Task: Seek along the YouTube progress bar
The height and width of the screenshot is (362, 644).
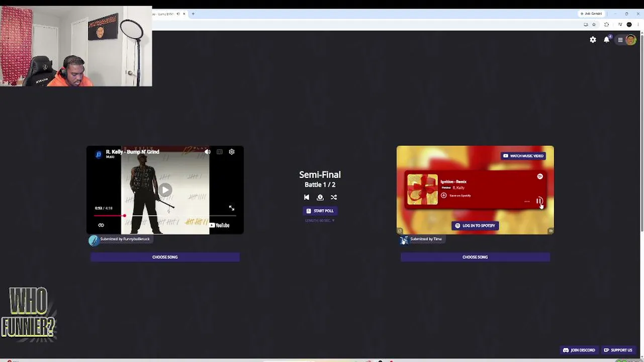Action: tap(165, 216)
